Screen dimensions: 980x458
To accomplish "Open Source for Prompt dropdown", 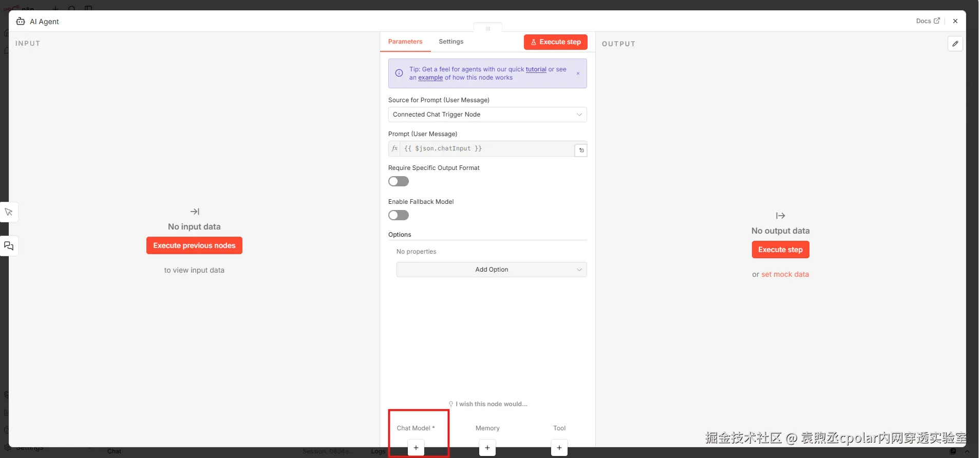I will (x=487, y=115).
